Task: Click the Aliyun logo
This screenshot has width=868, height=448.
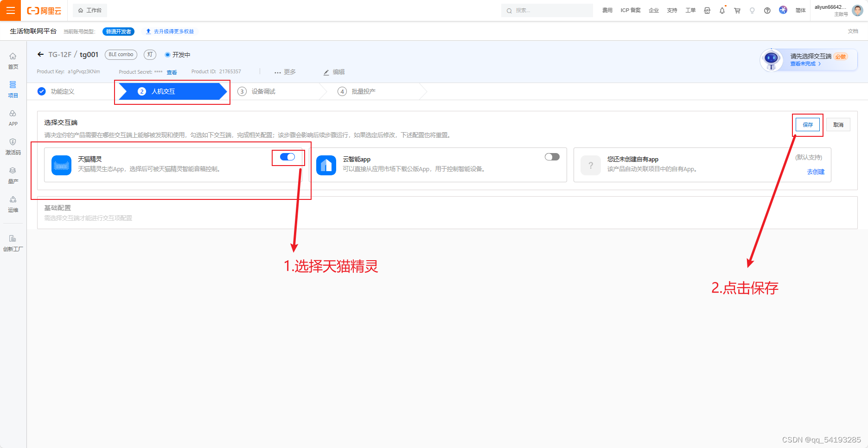Action: [x=44, y=11]
